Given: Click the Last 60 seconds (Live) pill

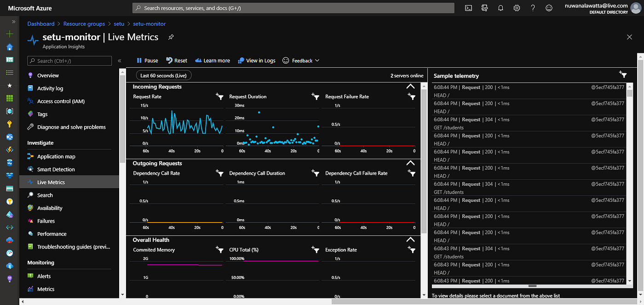Looking at the screenshot, I should [164, 75].
